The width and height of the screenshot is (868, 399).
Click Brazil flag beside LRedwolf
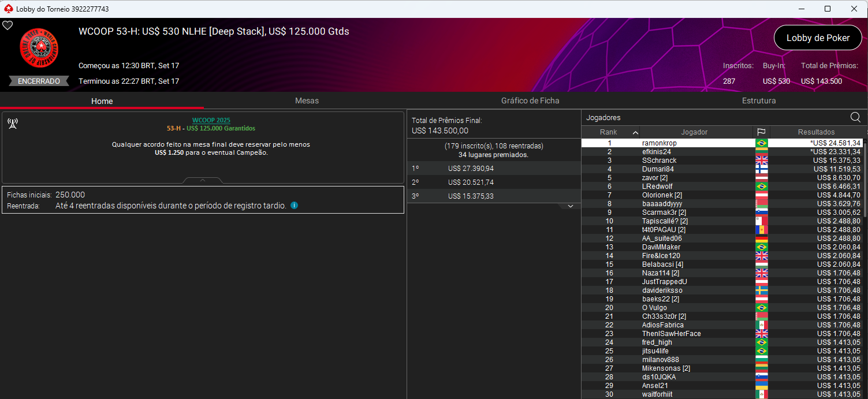click(762, 186)
